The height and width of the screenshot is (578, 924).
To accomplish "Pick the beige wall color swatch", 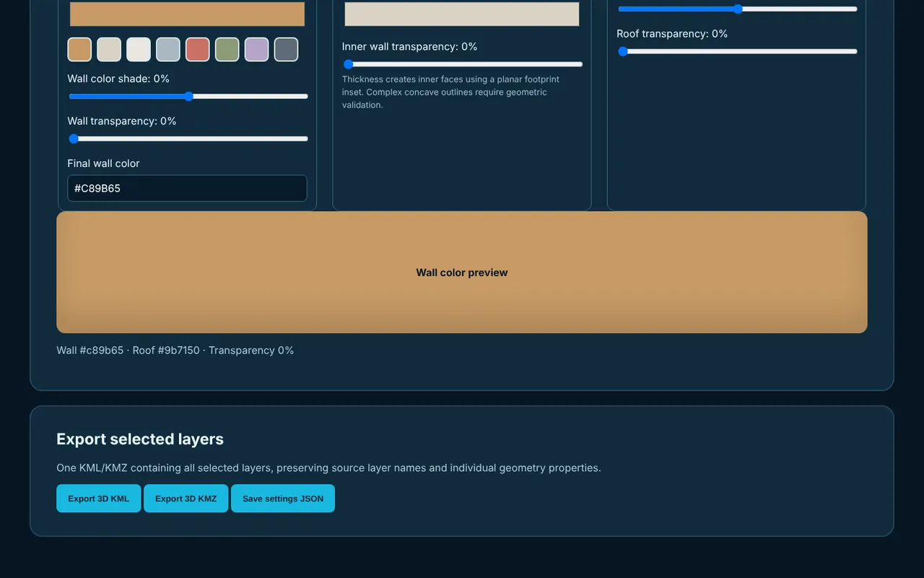I will 109,50.
